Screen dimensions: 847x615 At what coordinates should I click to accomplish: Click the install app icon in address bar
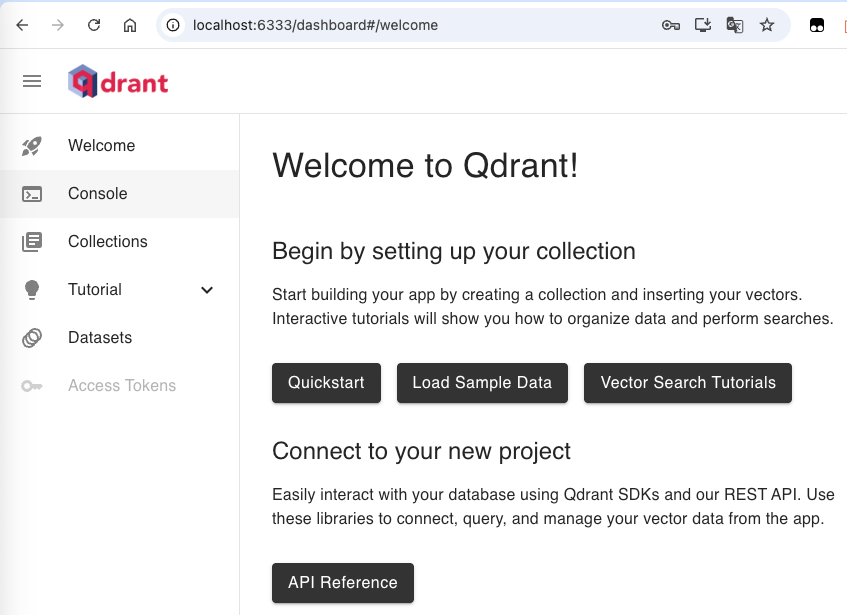point(703,25)
